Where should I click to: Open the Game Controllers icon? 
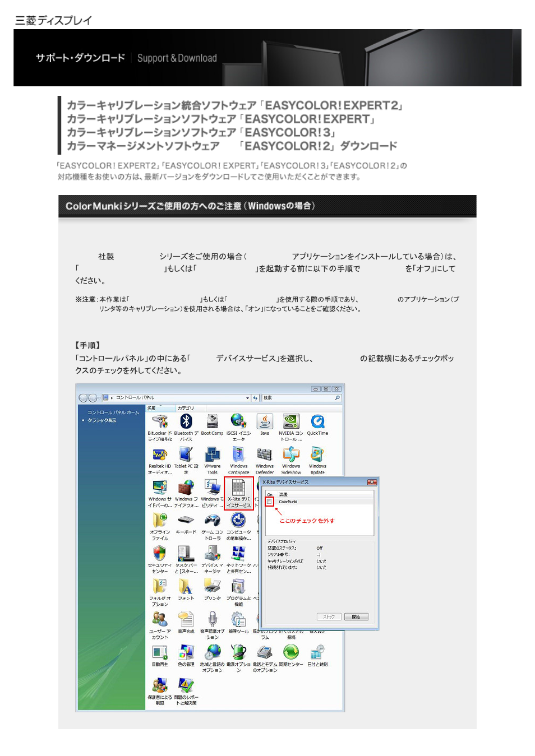(212, 527)
